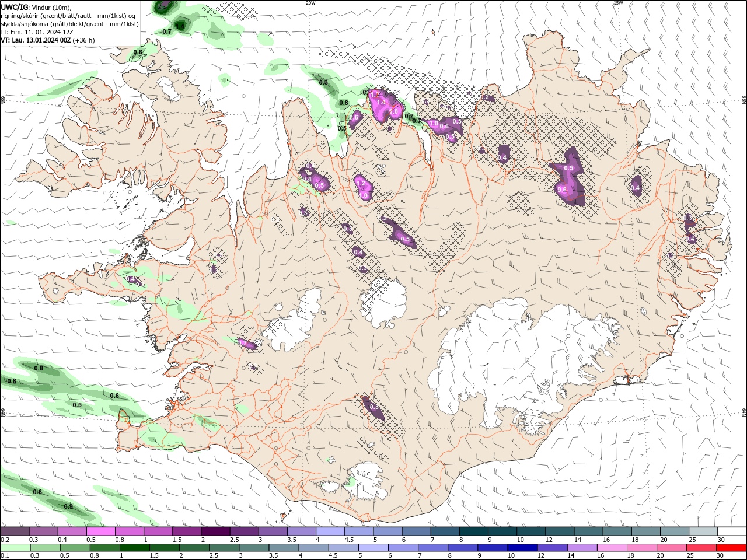This screenshot has height=560, width=747.
Task: Click the palest green 0.1 swatch in lower legend row
Action: pyautogui.click(x=15, y=548)
